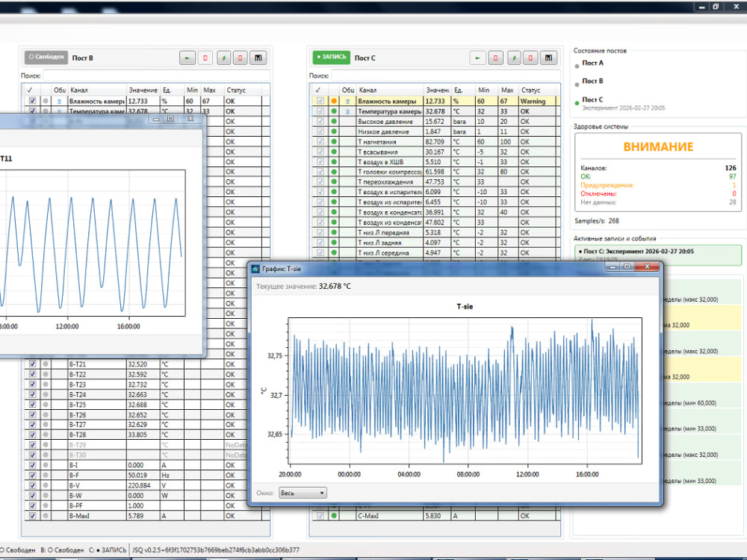Click the first red stop icon in Пост C toolbar
The width and height of the screenshot is (747, 560).
495,58
